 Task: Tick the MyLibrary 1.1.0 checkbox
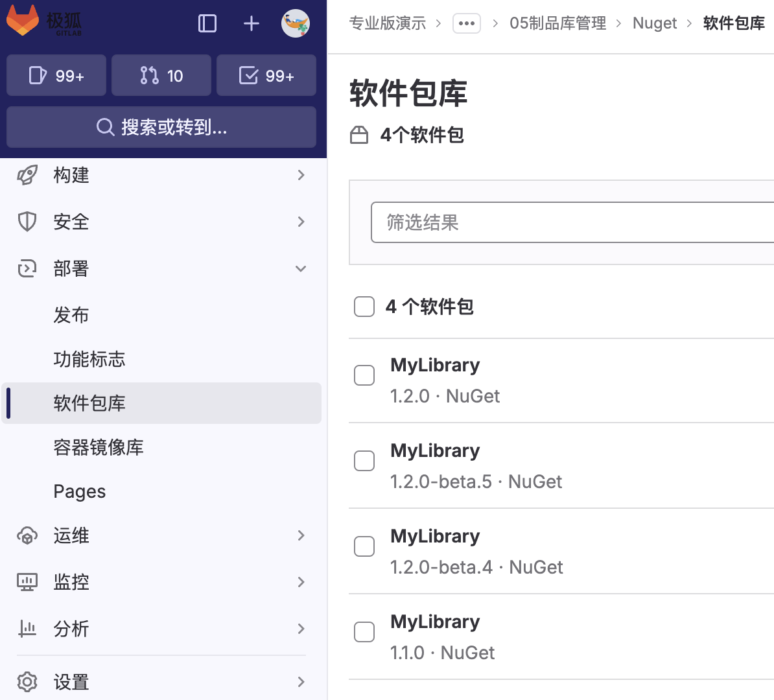point(364,631)
